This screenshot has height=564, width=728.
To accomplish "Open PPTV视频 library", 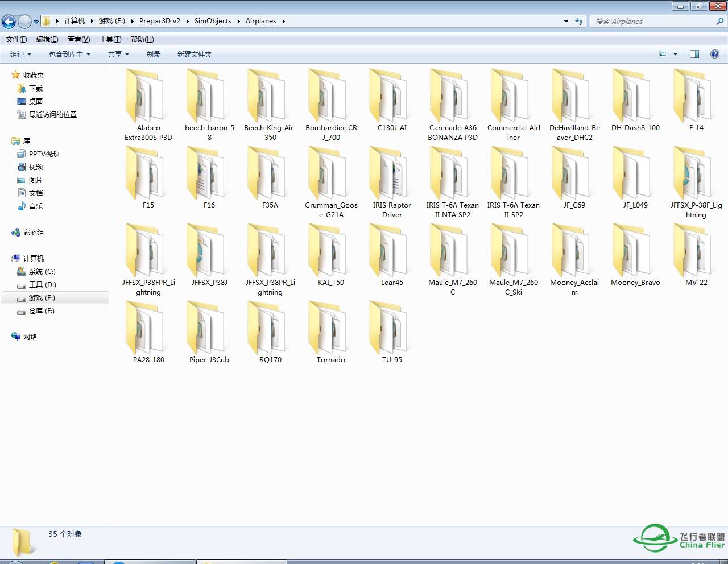I will [x=44, y=154].
